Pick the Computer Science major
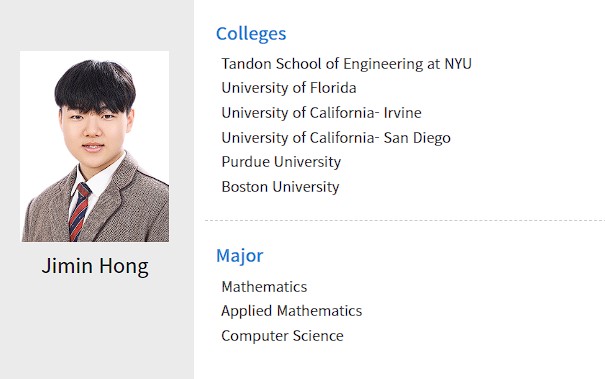The image size is (605, 379). pyautogui.click(x=282, y=336)
